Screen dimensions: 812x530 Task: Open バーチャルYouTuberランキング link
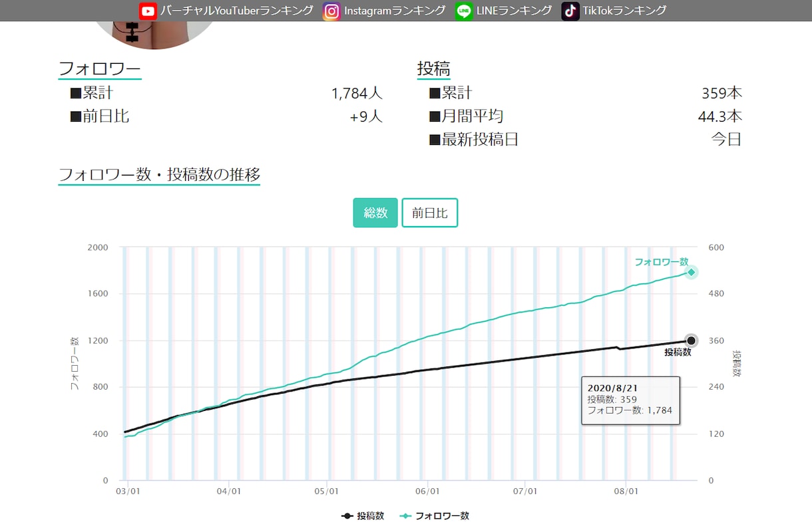coord(237,11)
